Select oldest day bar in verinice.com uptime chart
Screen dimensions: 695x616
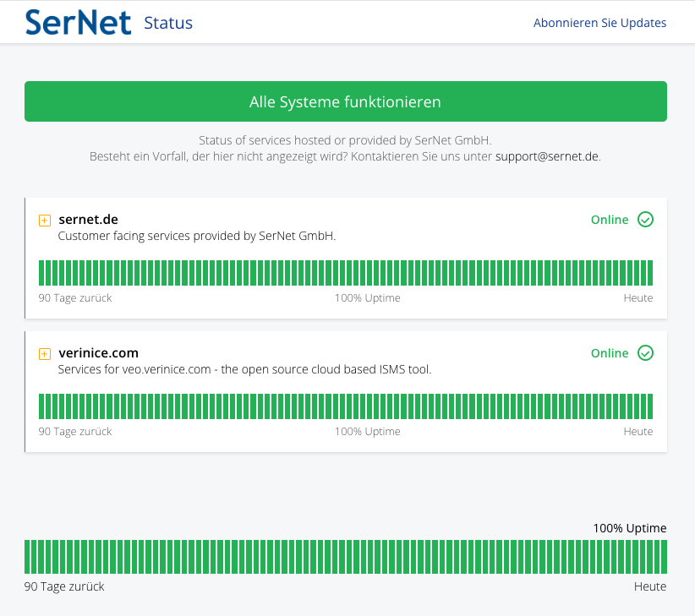pos(41,406)
